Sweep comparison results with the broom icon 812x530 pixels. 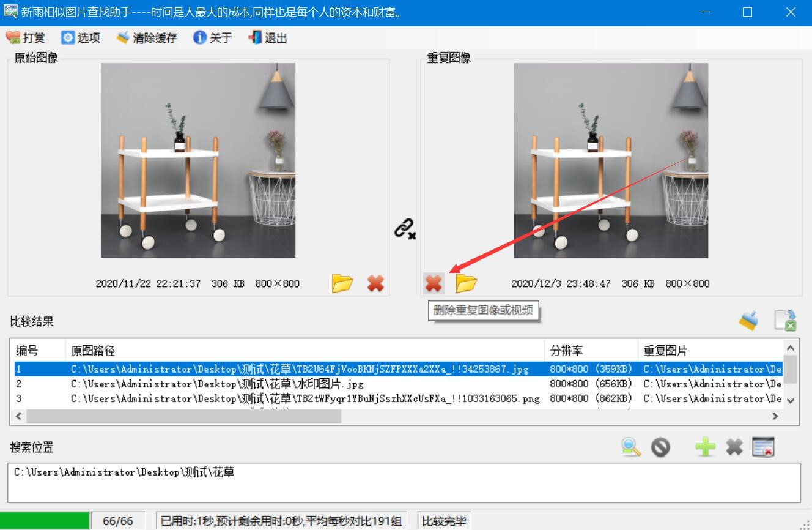pos(748,319)
